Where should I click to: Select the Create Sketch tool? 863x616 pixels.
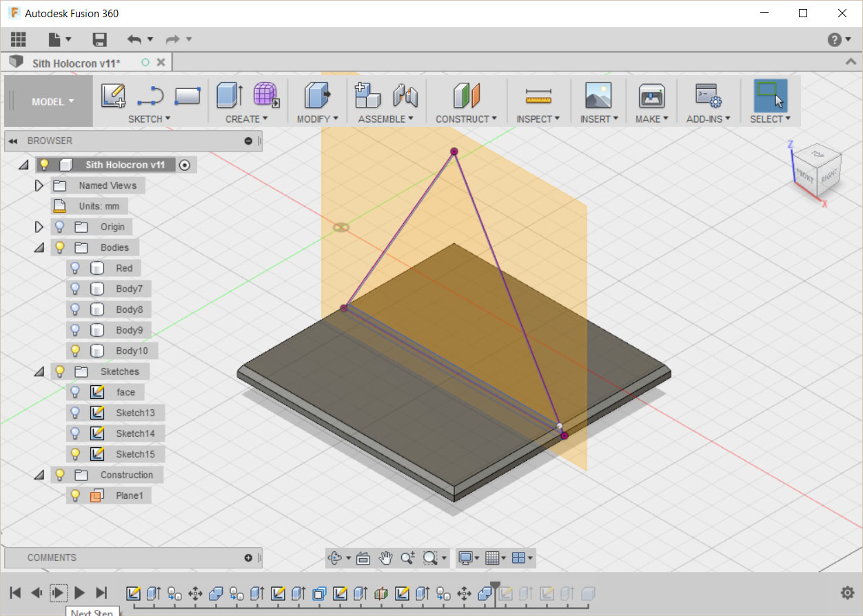click(x=113, y=96)
